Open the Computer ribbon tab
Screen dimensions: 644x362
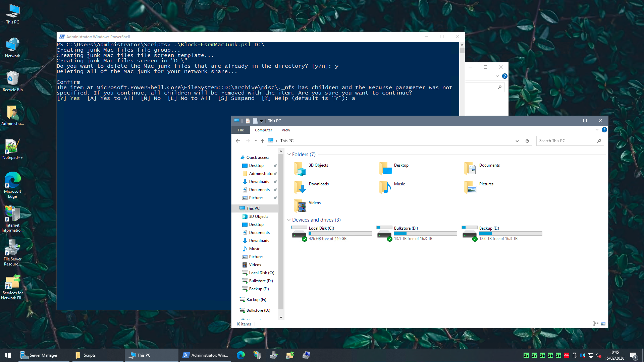pos(263,130)
